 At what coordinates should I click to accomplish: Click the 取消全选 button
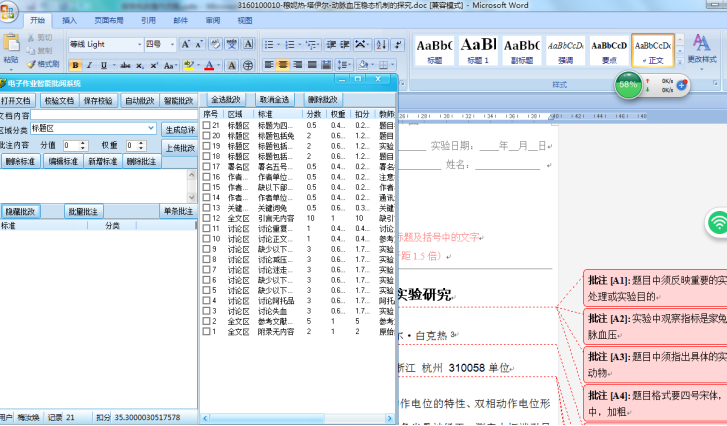[x=274, y=100]
